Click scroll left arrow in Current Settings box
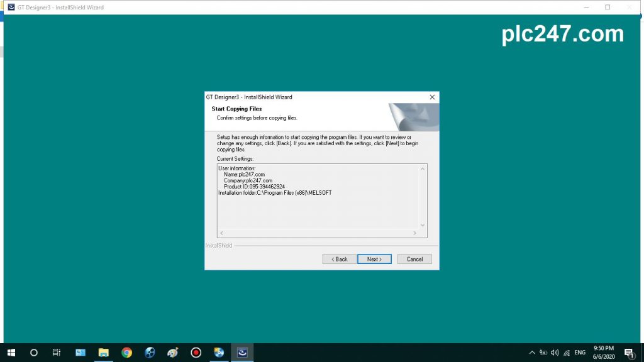Screen dimensions: 644x362 (x=221, y=233)
